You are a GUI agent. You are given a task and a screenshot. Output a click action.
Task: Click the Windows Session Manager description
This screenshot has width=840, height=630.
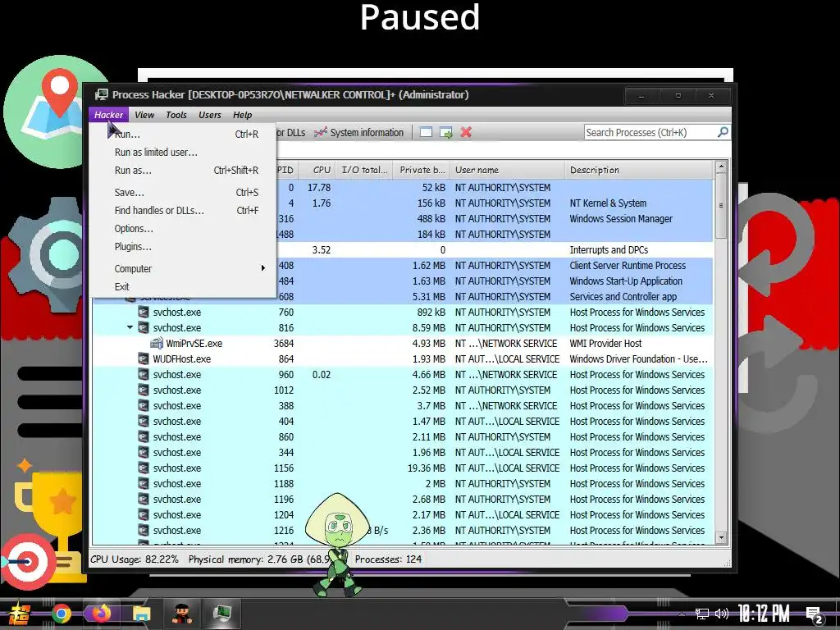621,219
